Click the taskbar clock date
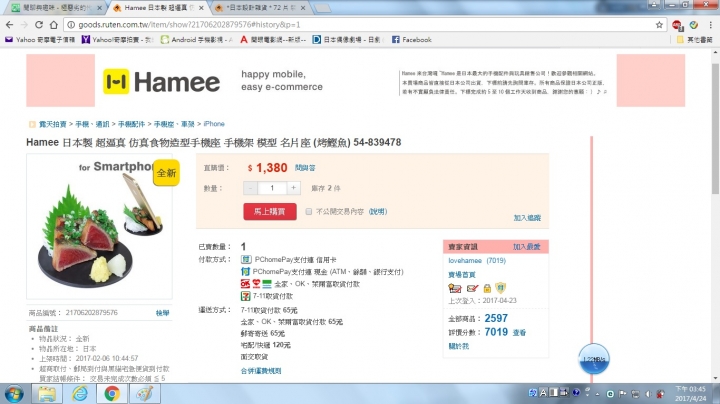720x404 pixels. pos(691,394)
